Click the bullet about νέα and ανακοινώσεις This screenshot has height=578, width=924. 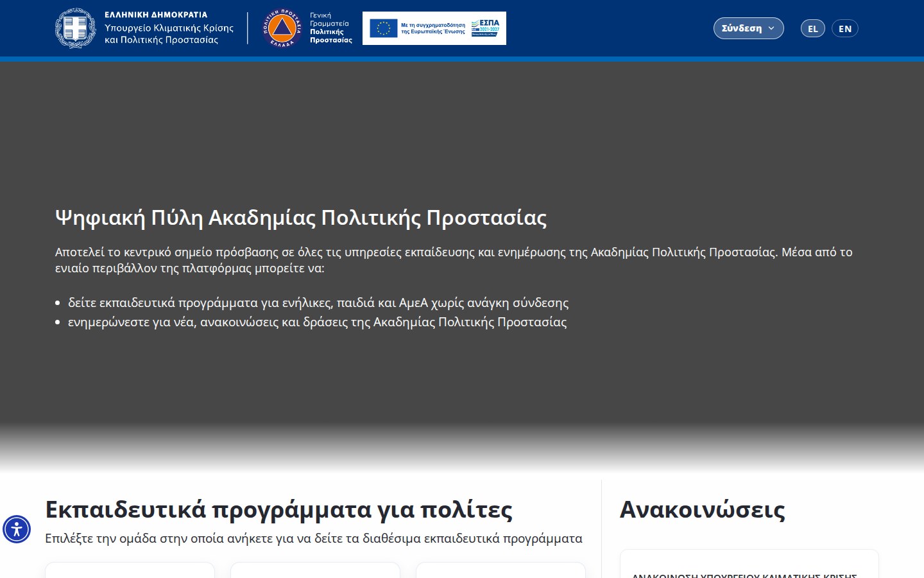point(317,322)
